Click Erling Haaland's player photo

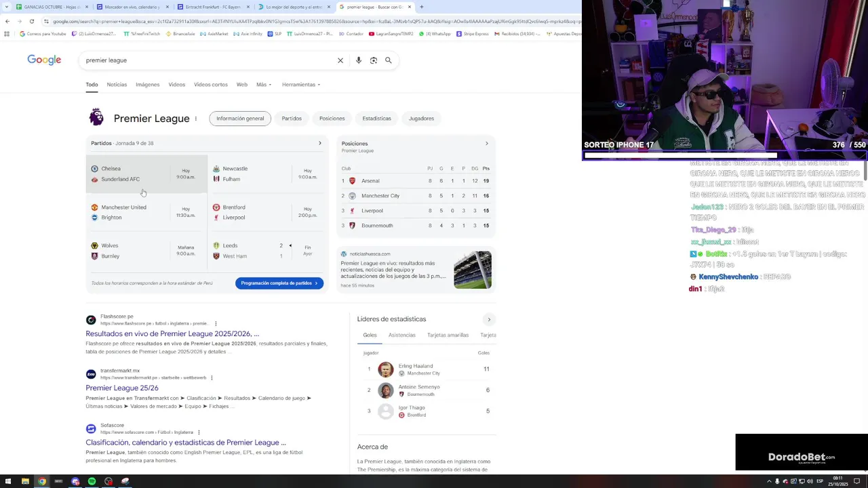(x=386, y=369)
